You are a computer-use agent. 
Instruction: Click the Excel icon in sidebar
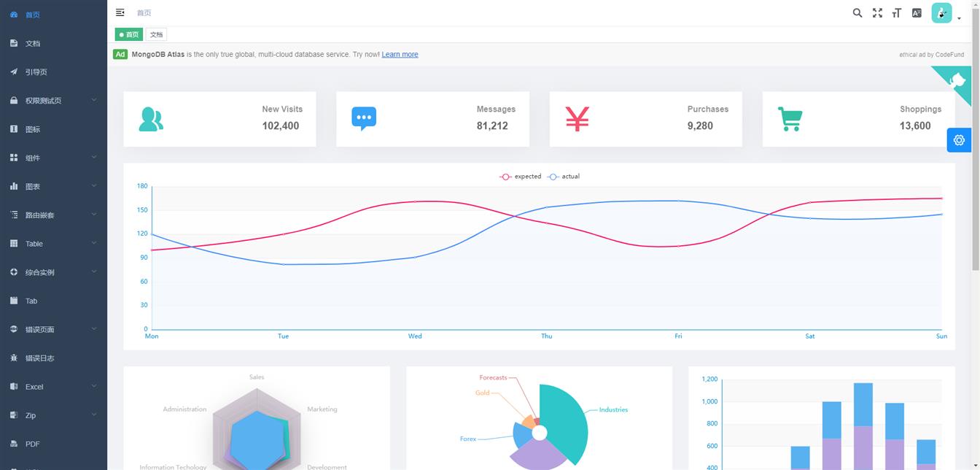tap(14, 387)
